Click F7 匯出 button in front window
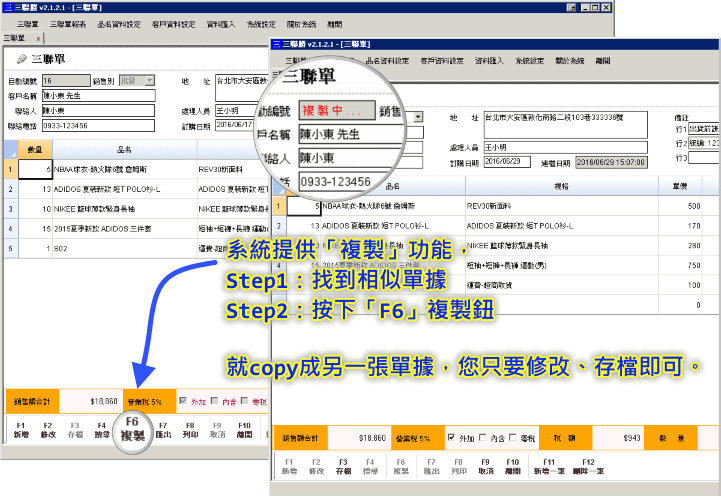 click(x=431, y=467)
